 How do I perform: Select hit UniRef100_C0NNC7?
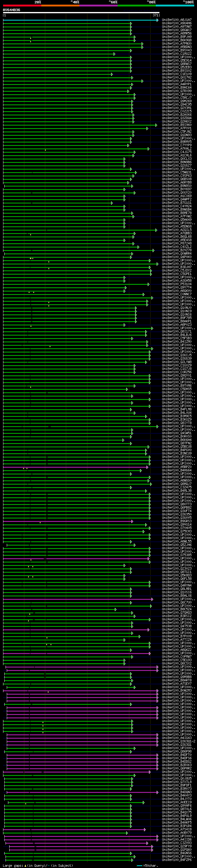coord(177,294)
